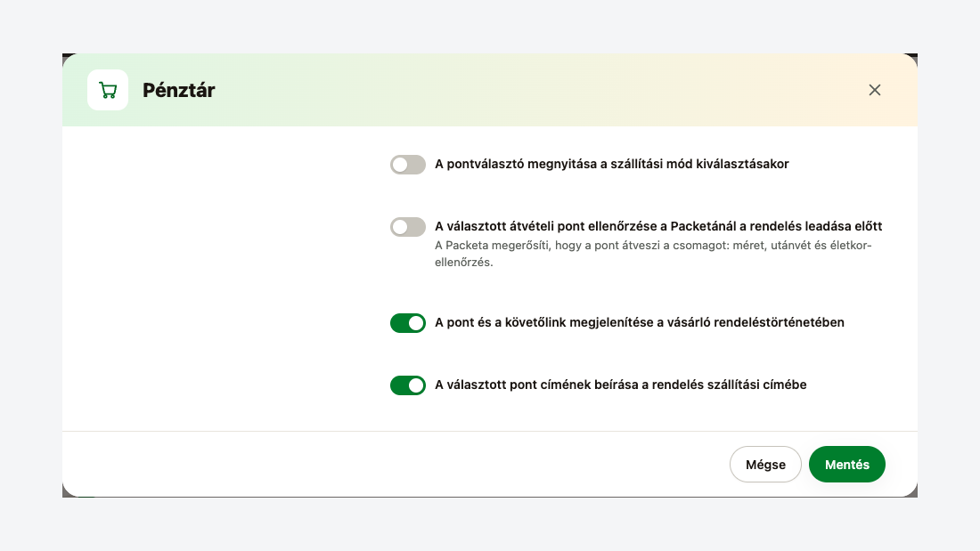This screenshot has height=551, width=980.
Task: Enable the pontválasztó megnyitása toggle
Action: click(x=407, y=165)
